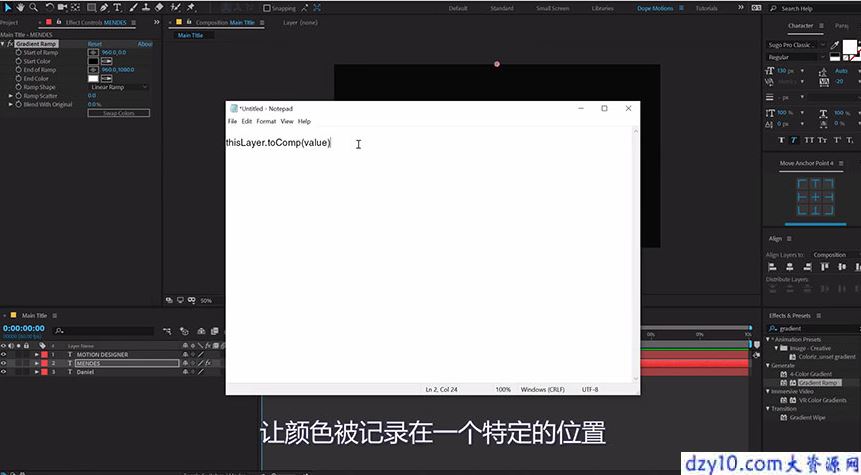Toggle lock on Effect Controls panel
The height and width of the screenshot is (475, 861).
coord(59,22)
